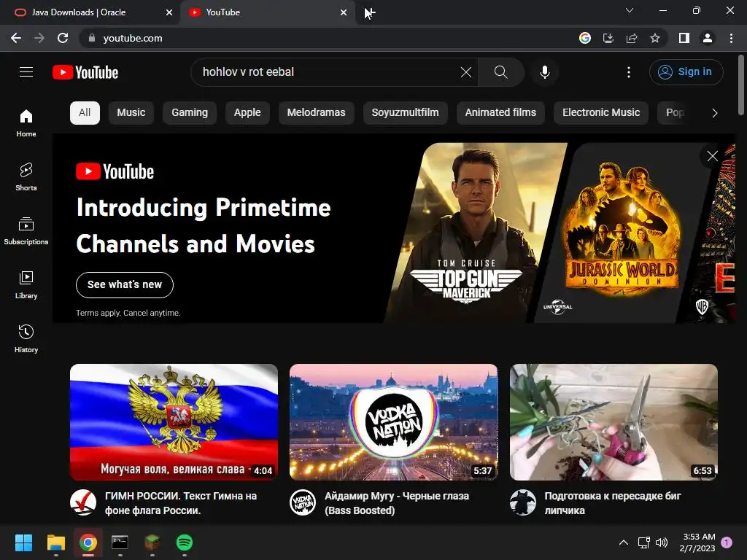Open Minecraft from taskbar

pos(152,542)
